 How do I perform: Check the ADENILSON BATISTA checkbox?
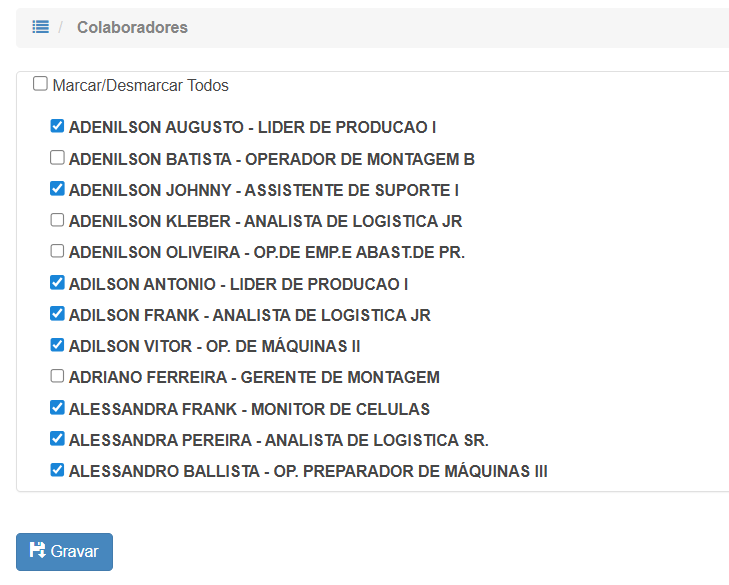click(x=57, y=158)
